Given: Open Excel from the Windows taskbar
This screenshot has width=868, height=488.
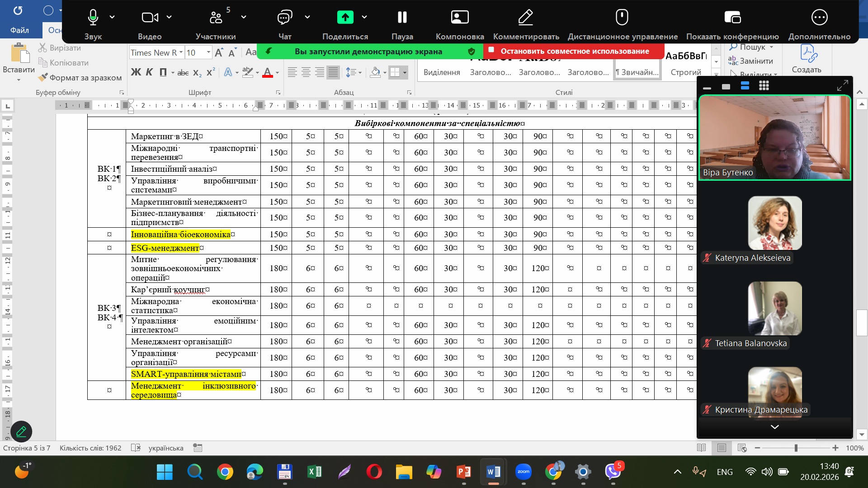Looking at the screenshot, I should [314, 472].
